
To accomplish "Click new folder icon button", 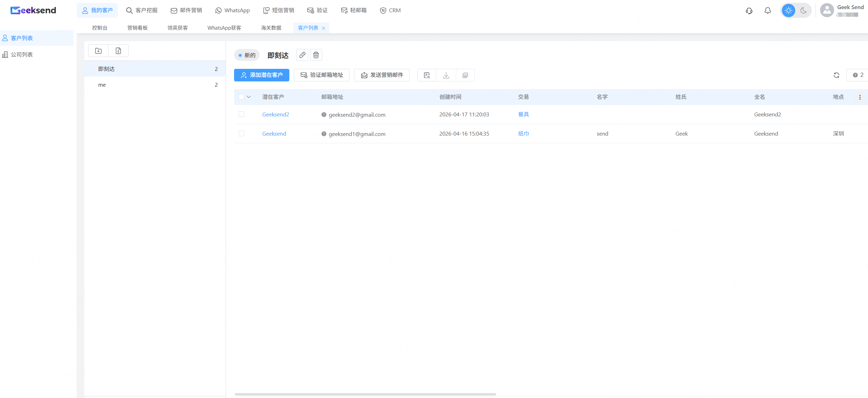I will [99, 51].
